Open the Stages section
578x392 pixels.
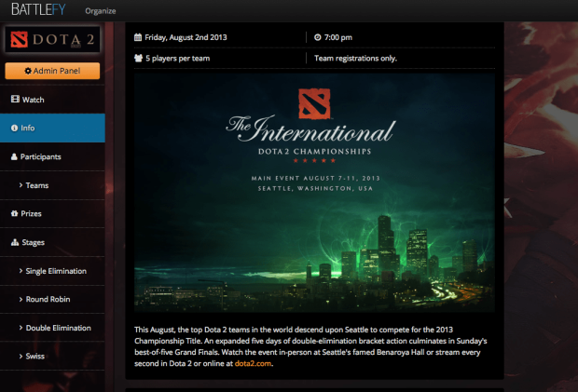tap(52, 242)
